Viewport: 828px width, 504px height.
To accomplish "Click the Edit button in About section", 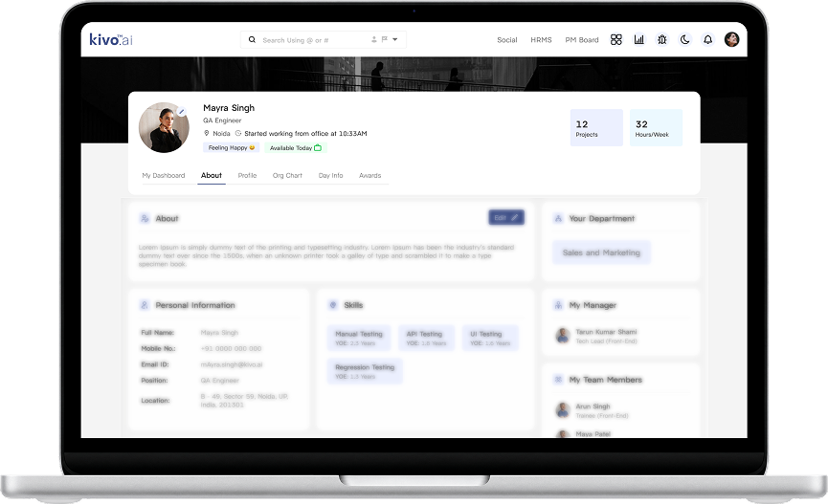I will [x=505, y=217].
